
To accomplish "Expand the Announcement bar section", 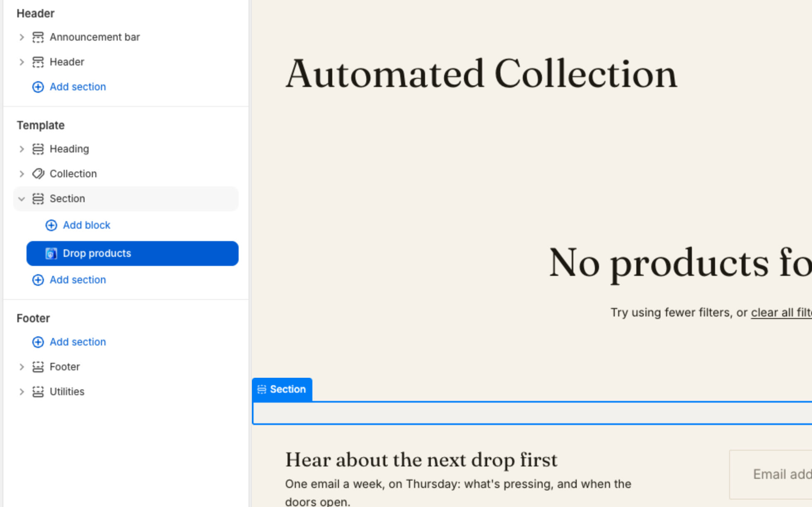I will pyautogui.click(x=22, y=37).
